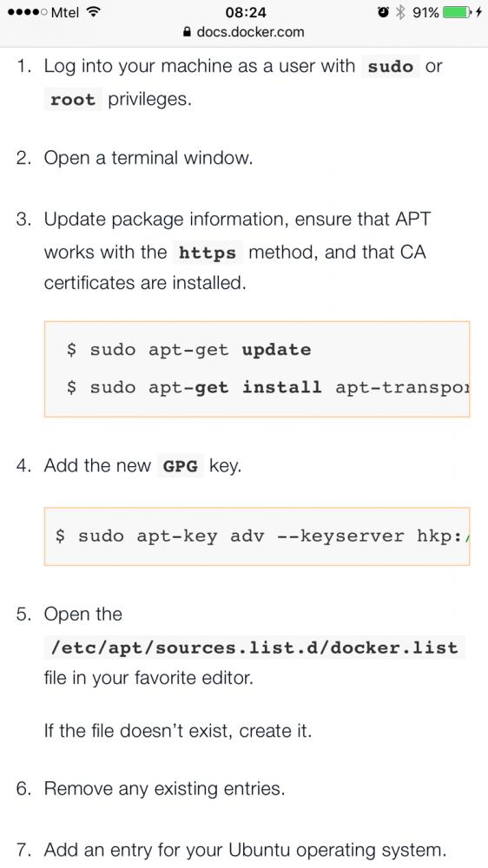Tap the alarm clock status icon

[383, 12]
